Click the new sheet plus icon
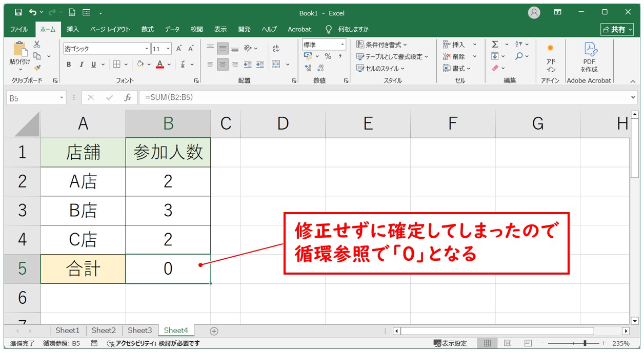The width and height of the screenshot is (644, 353). [214, 331]
